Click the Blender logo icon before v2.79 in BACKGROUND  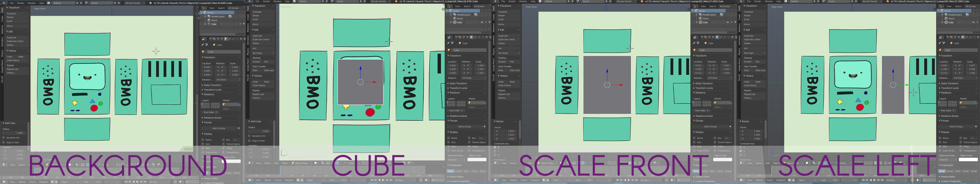151,3
